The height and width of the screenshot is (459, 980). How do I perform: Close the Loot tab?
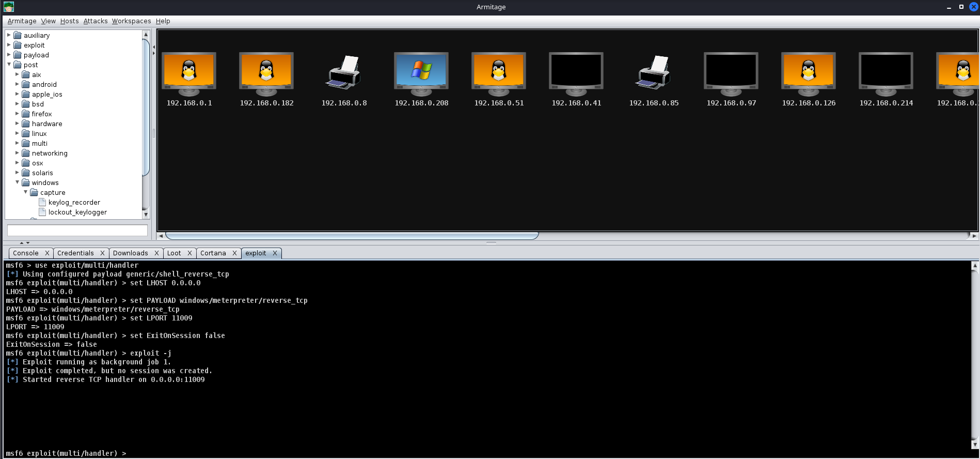189,253
